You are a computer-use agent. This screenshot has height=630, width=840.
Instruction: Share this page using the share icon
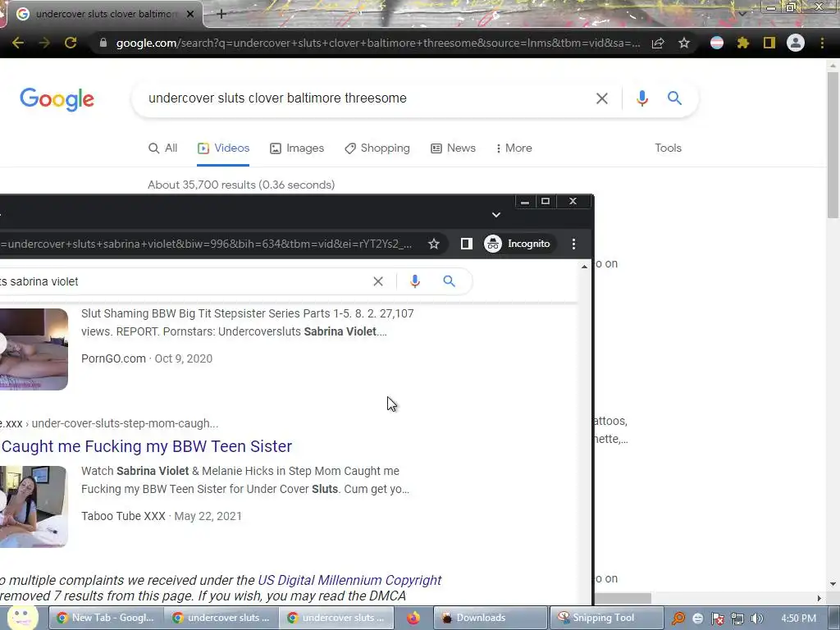pyautogui.click(x=658, y=43)
